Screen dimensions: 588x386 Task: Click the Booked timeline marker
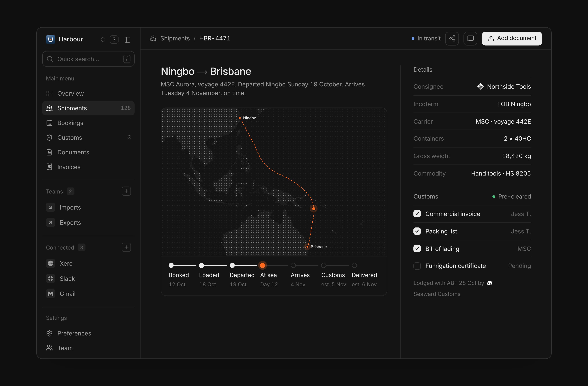[x=171, y=265]
